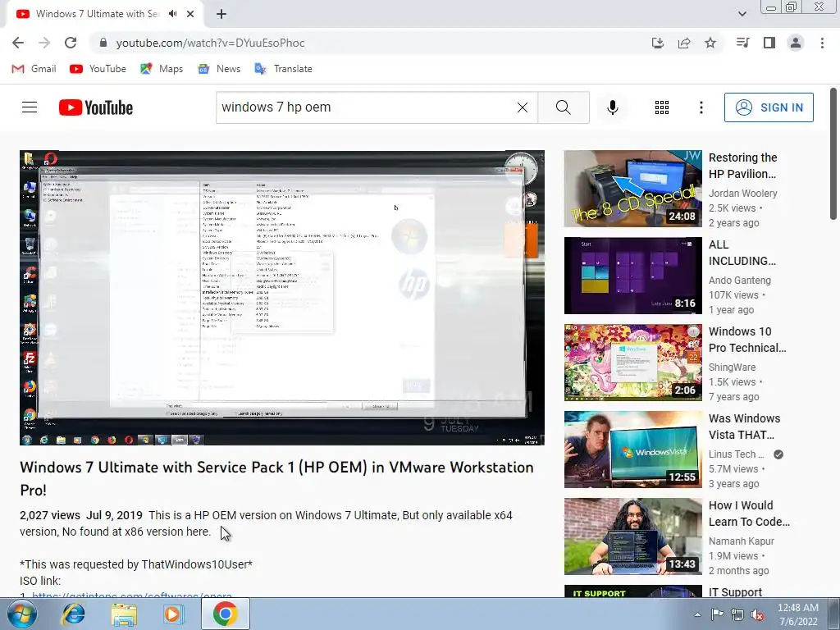840x630 pixels.
Task: Open the clock showing 12:48 AM
Action: (797, 614)
